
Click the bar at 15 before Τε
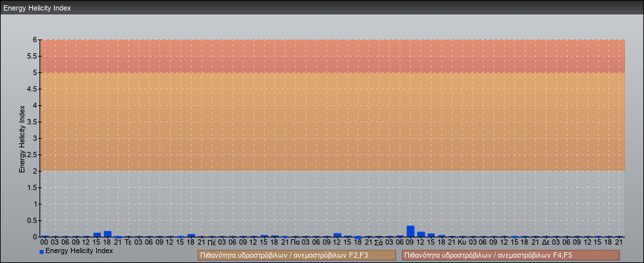pyautogui.click(x=97, y=235)
